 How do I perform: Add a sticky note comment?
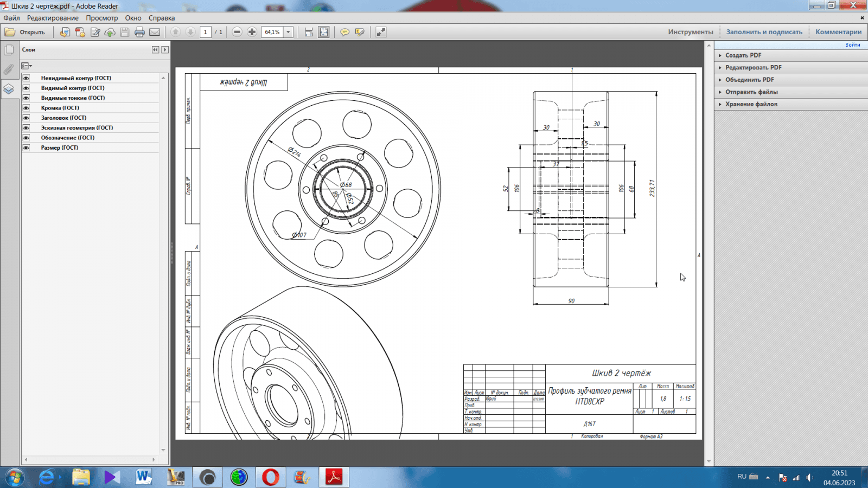tap(344, 32)
